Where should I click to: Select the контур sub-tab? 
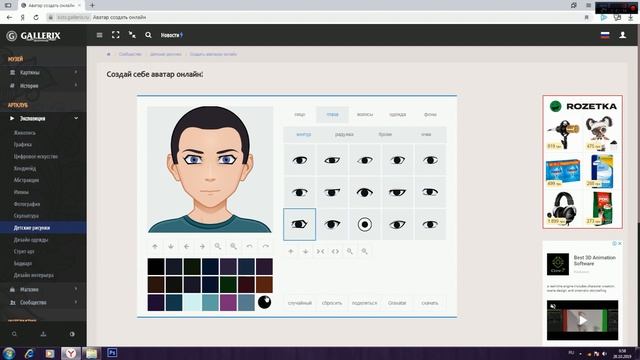(x=304, y=134)
